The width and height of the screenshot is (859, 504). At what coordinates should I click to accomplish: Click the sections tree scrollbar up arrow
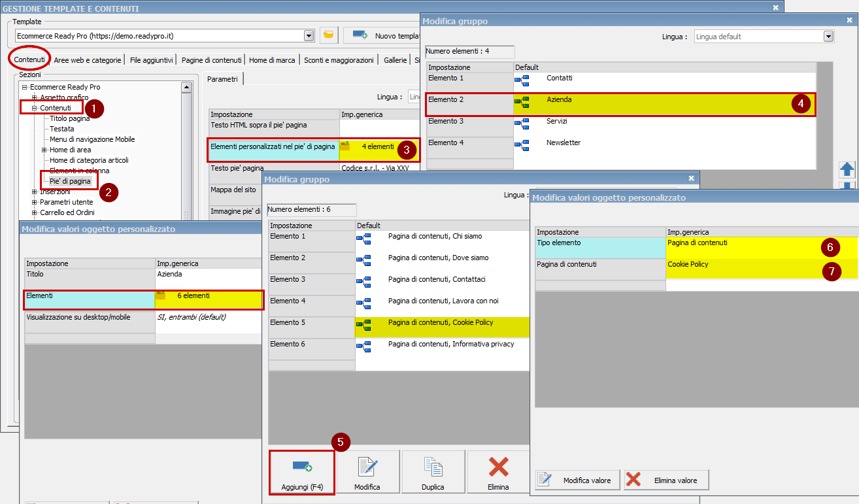point(186,88)
